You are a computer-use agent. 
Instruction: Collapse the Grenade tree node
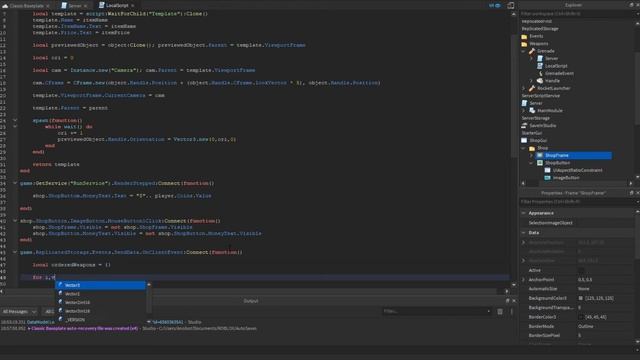[x=524, y=51]
